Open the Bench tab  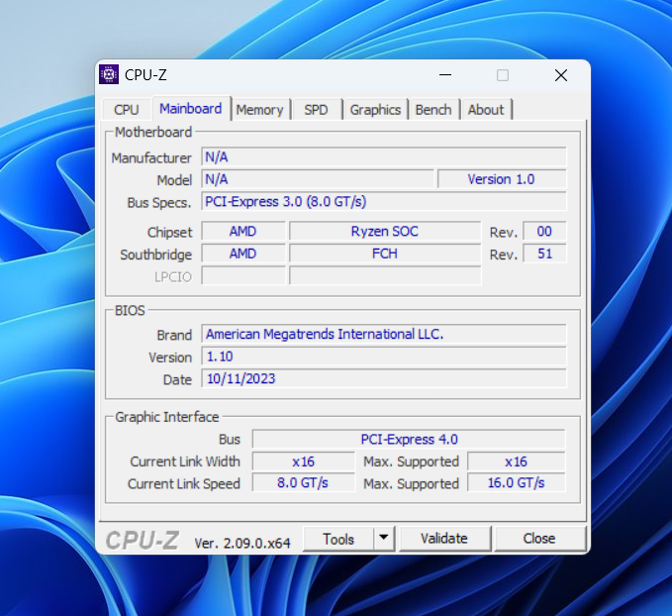click(433, 110)
